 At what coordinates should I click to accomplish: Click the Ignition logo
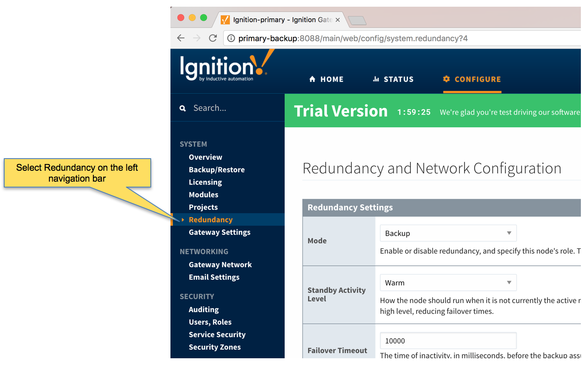tap(227, 66)
